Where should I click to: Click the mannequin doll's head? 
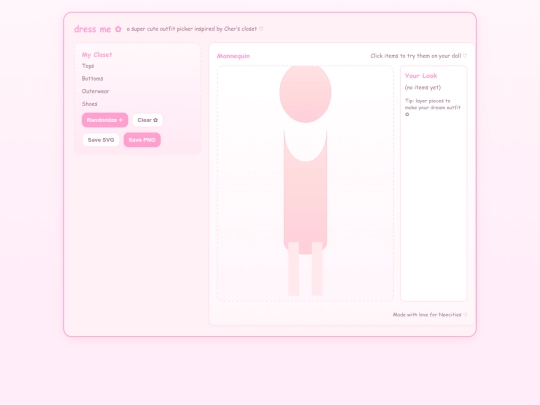(x=305, y=93)
